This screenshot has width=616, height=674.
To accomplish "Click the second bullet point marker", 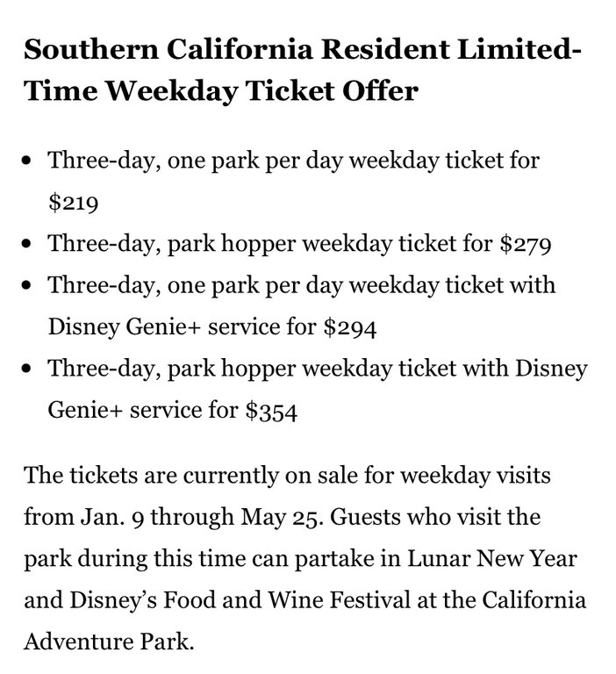I will pyautogui.click(x=30, y=245).
